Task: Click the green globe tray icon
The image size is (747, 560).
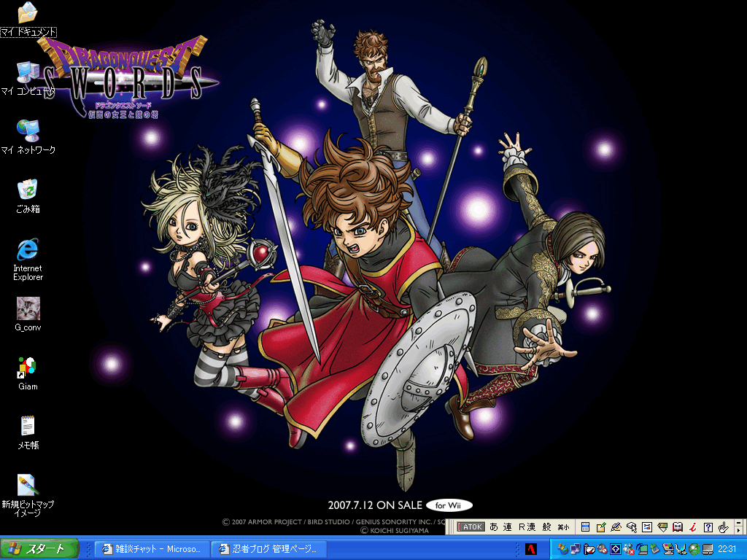Action: pyautogui.click(x=694, y=550)
